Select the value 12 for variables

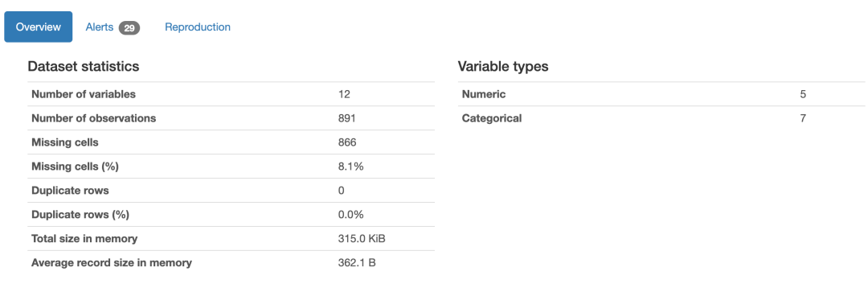[x=344, y=94]
